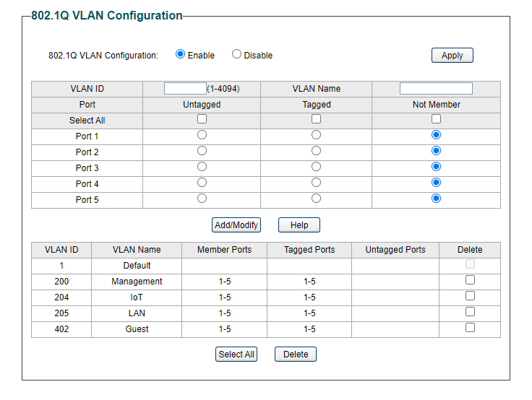Image resolution: width=532 pixels, height=400 pixels.
Task: Set Port 3 to Not Member
Action: pyautogui.click(x=436, y=167)
